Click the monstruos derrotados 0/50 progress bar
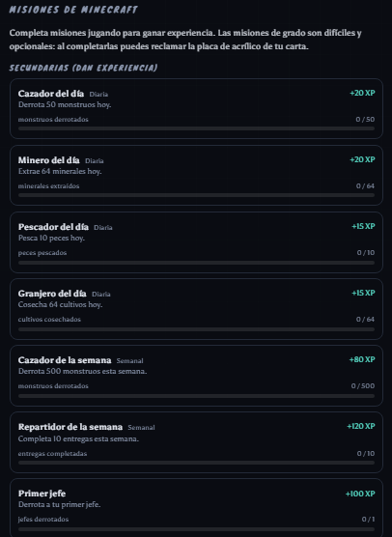This screenshot has width=392, height=537. click(x=196, y=128)
